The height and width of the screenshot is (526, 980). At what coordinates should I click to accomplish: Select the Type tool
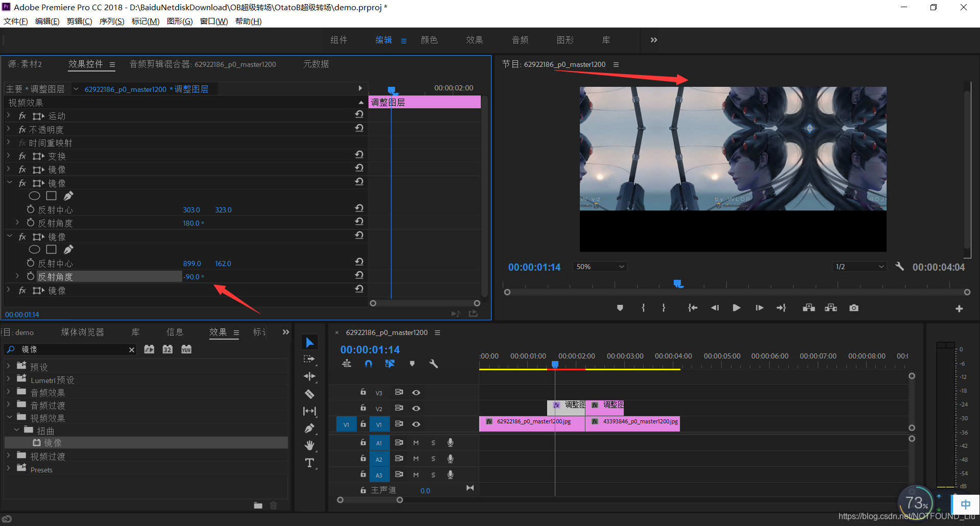pos(309,463)
